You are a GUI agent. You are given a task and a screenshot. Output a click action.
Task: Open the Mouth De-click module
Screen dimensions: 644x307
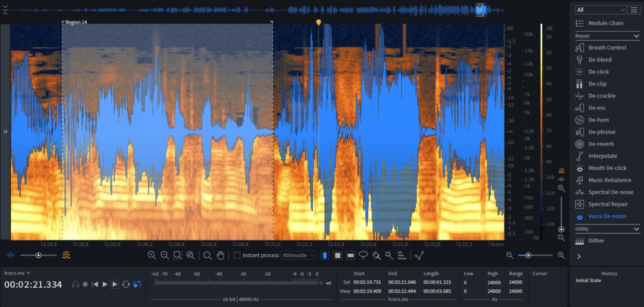point(607,168)
